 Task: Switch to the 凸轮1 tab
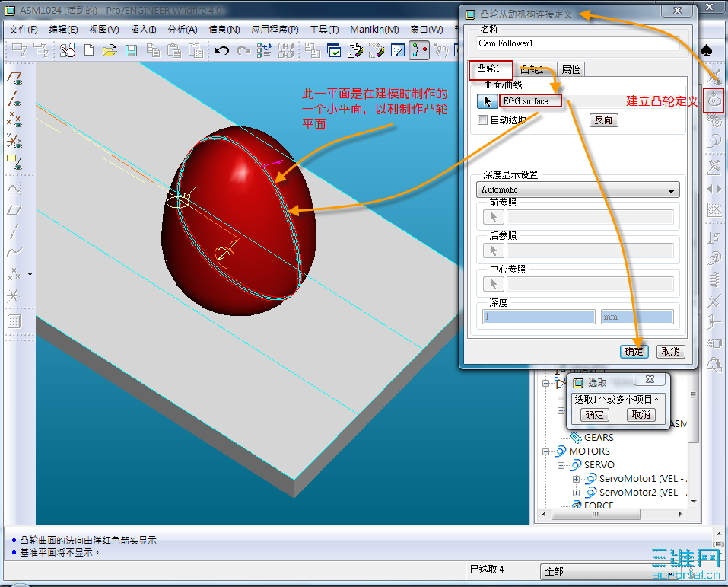(x=490, y=69)
